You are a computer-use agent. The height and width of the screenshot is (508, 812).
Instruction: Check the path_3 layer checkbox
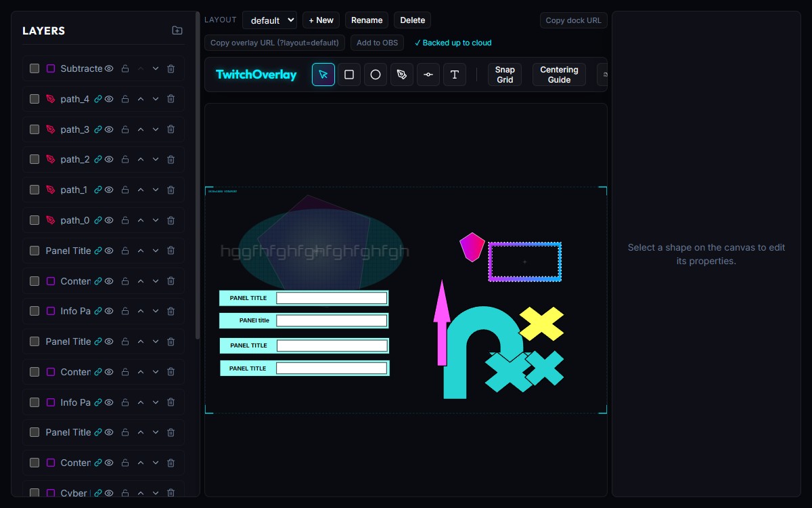(35, 129)
